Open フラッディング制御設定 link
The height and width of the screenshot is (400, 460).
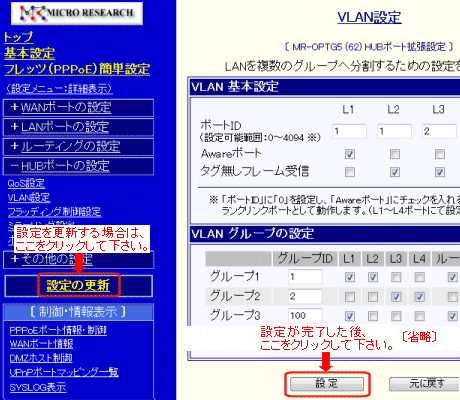coord(54,212)
